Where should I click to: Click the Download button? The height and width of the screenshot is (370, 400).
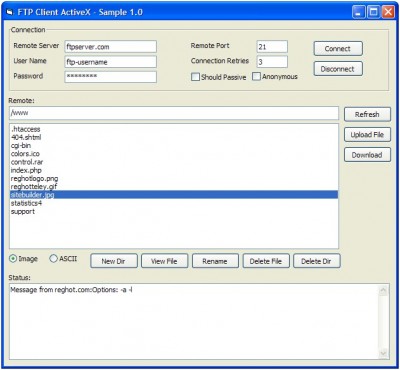point(367,155)
